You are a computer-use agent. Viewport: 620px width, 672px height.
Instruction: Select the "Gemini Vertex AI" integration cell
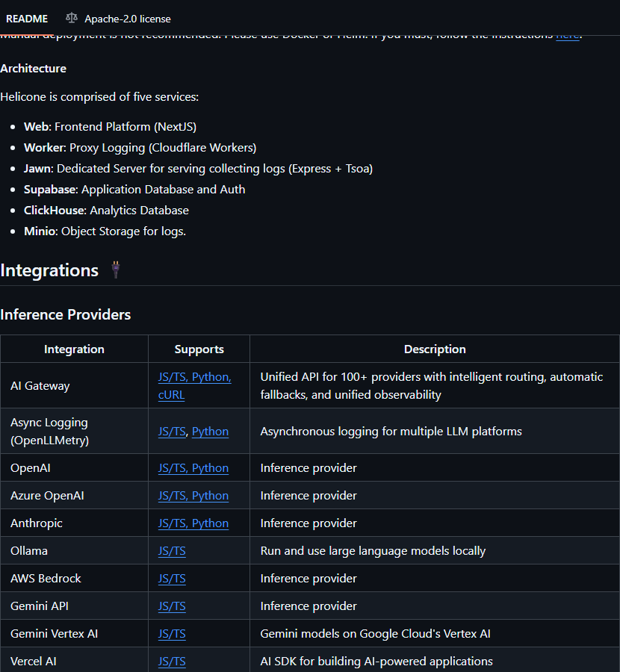[74, 634]
